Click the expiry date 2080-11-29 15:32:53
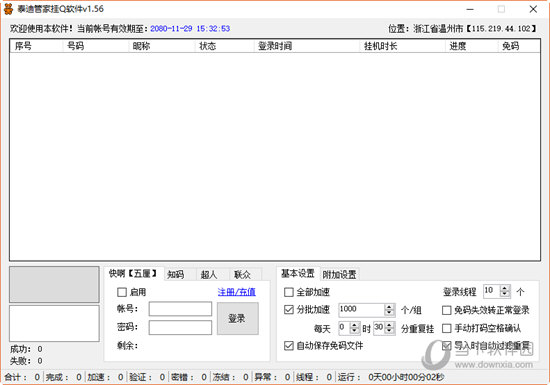The height and width of the screenshot is (385, 550). click(190, 29)
